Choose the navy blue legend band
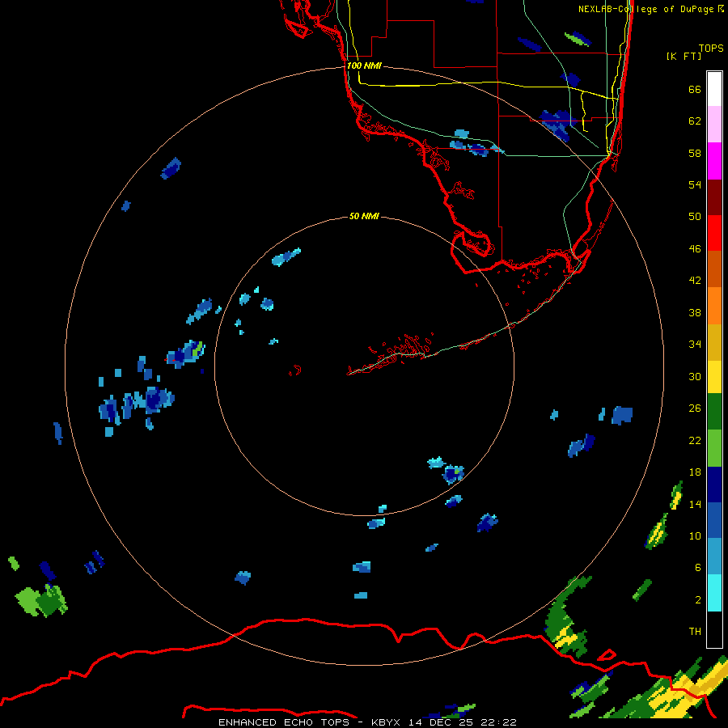 (714, 485)
